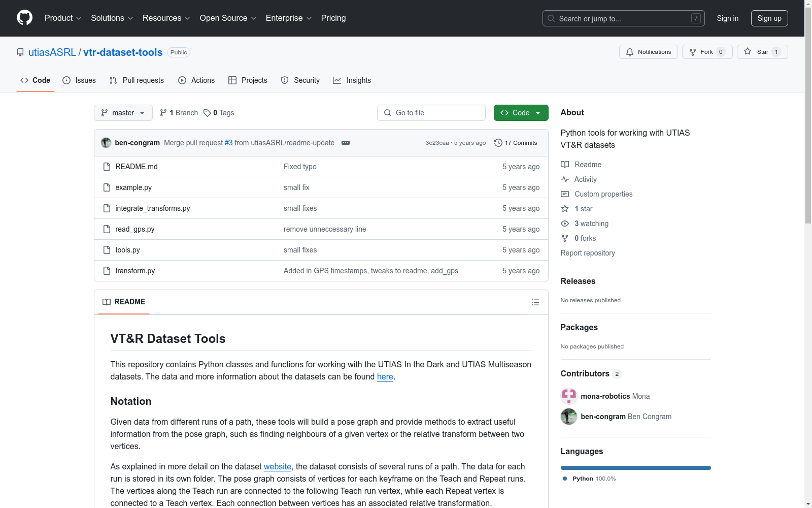Click the integrate_transforms.py file icon
Viewport: 812px width, 508px height.
click(x=107, y=208)
